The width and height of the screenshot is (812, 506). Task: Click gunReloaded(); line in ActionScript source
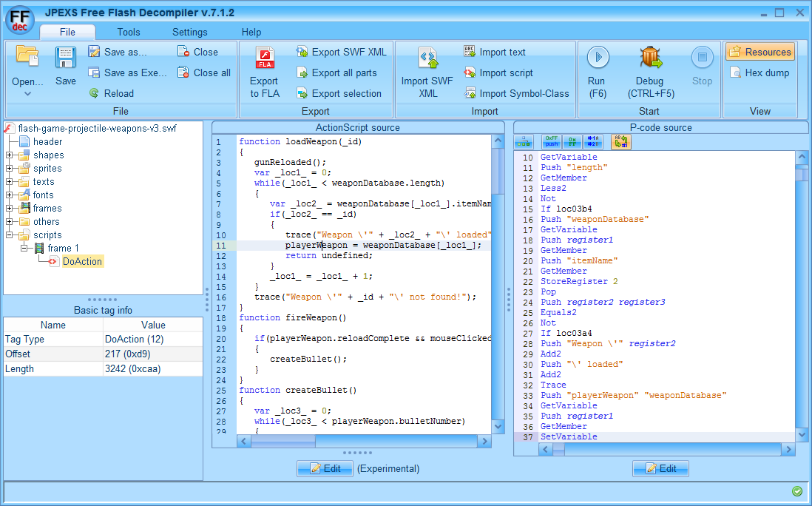pos(290,162)
